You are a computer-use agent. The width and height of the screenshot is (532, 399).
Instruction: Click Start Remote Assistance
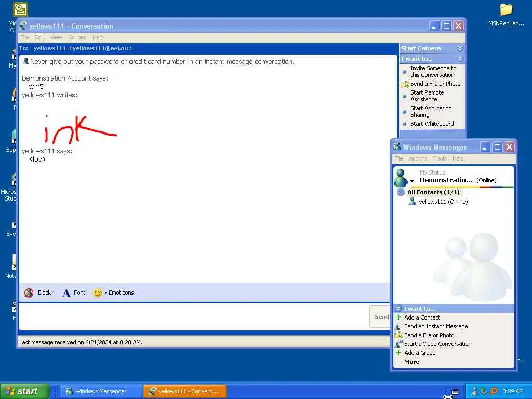[x=427, y=96]
